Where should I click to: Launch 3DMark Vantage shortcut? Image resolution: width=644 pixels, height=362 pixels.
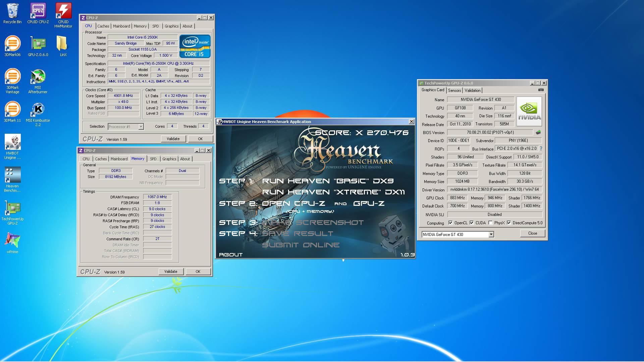pos(12,81)
